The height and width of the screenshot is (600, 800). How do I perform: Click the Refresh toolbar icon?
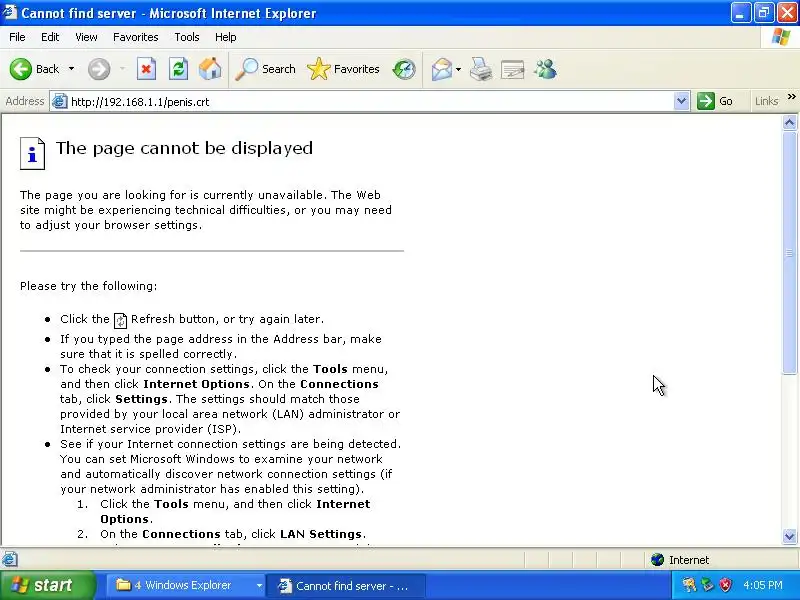[178, 69]
